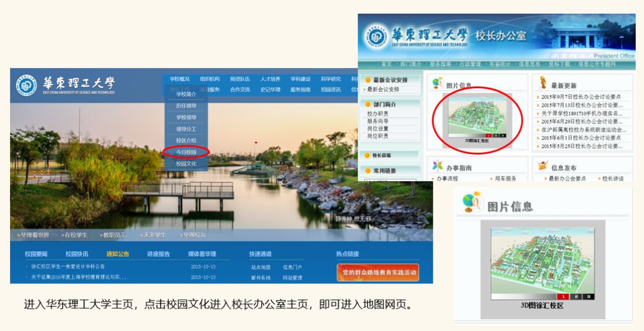Click the small 3D campus map thumbnail
The height and width of the screenshot is (331, 644).
[x=477, y=117]
